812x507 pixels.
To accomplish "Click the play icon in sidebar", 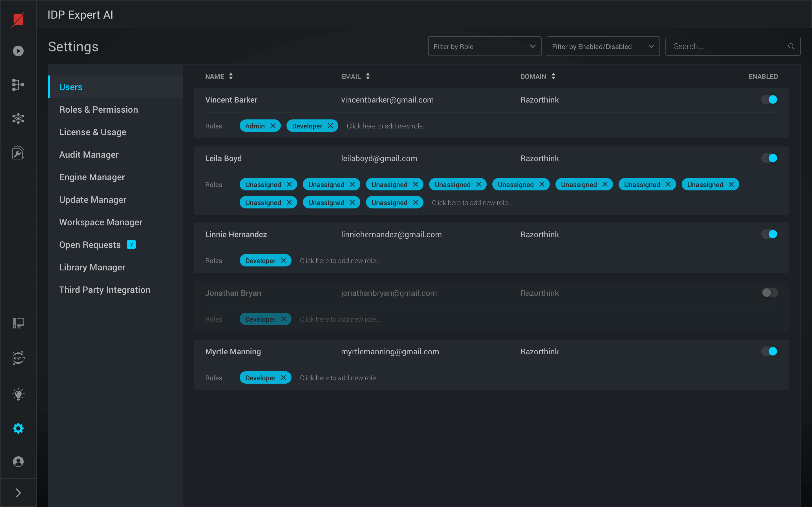I will (18, 51).
